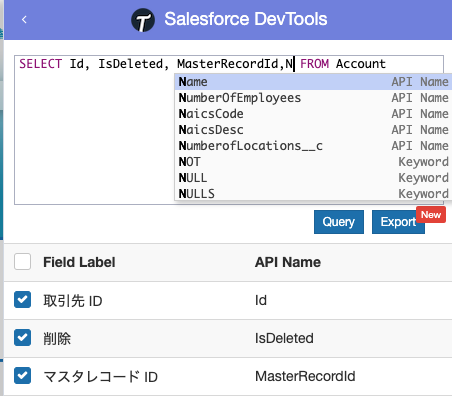
Task: Pick NaicsCode from the suggestion dropdown
Action: click(x=313, y=114)
